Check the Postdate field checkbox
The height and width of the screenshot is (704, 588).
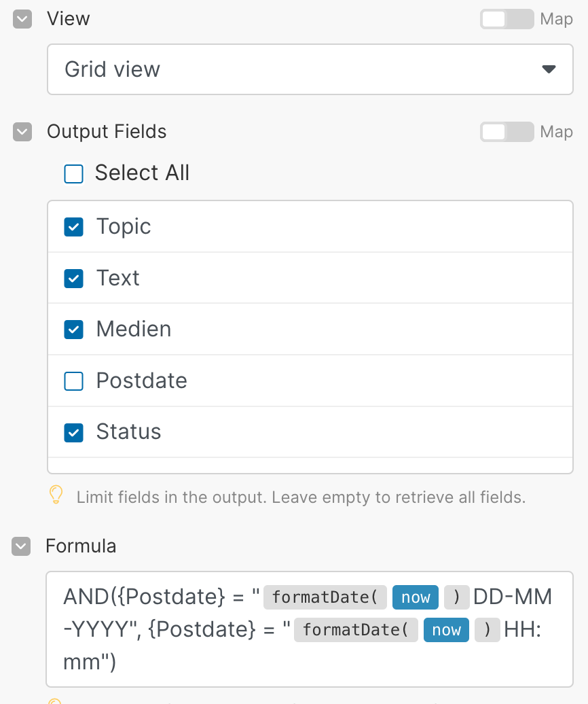click(73, 381)
